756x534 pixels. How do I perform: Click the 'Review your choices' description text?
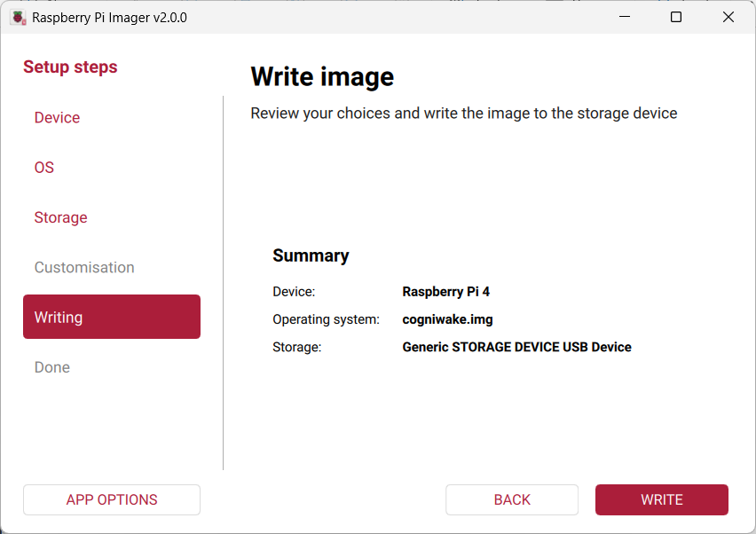pyautogui.click(x=464, y=114)
